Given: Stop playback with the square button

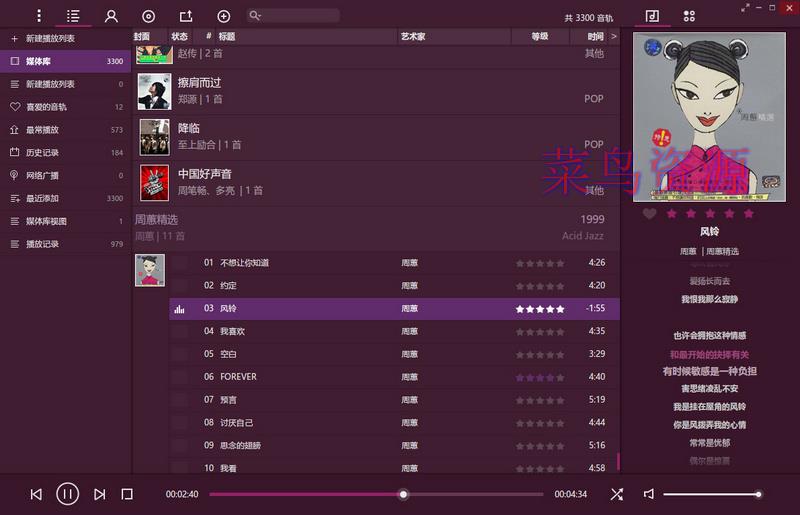Looking at the screenshot, I should [x=127, y=494].
